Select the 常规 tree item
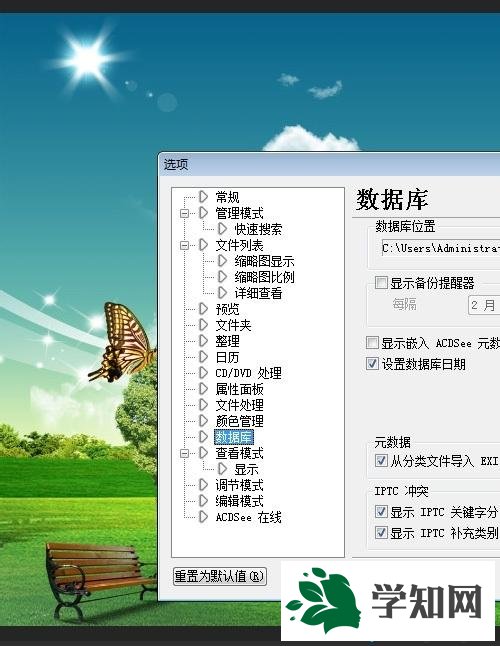 (x=227, y=197)
